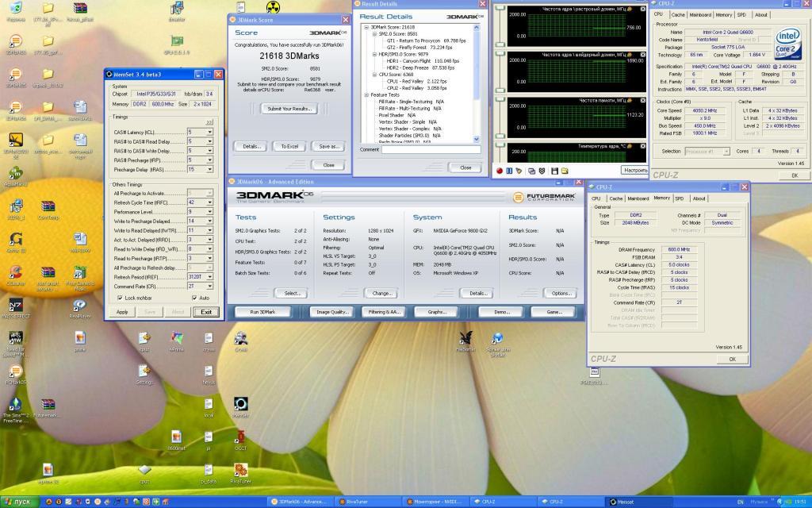Close the raster domain core frequency graph
This screenshot has height=508, width=812.
tap(642, 9)
